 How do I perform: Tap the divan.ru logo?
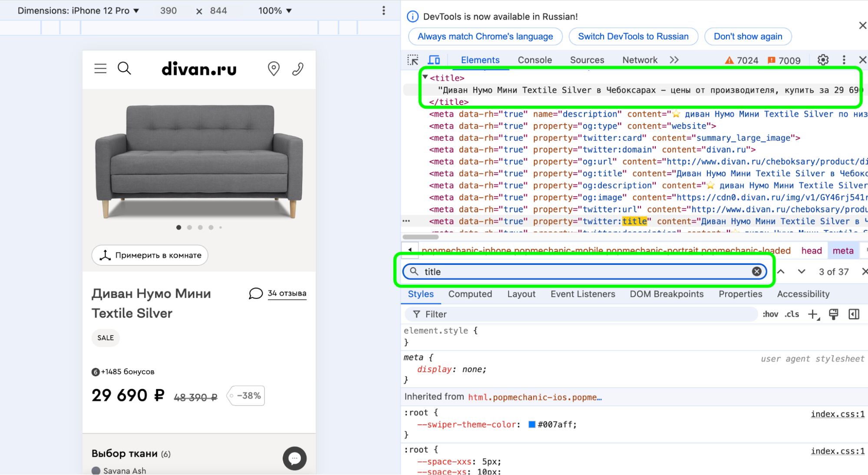click(199, 69)
